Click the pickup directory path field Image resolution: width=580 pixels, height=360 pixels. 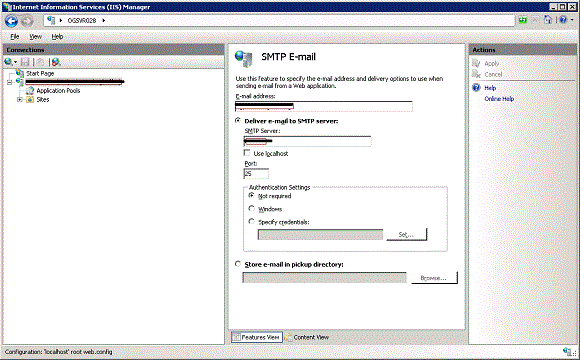point(324,277)
